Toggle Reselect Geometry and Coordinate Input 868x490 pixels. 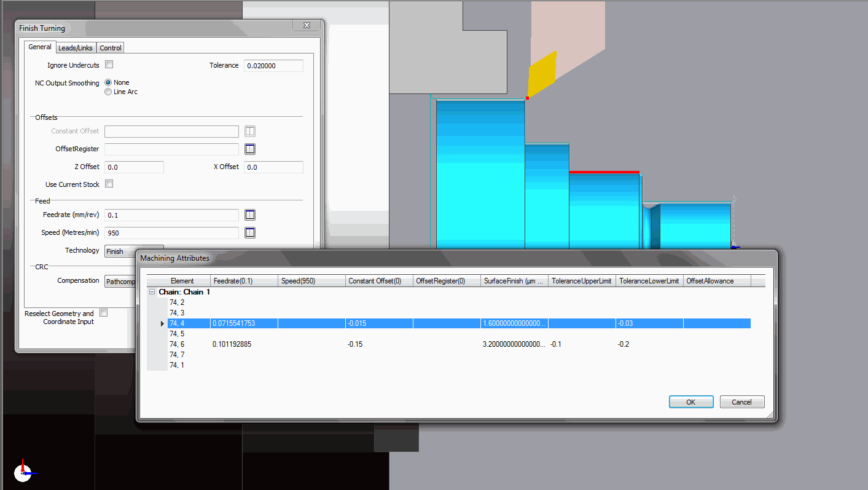coord(104,313)
